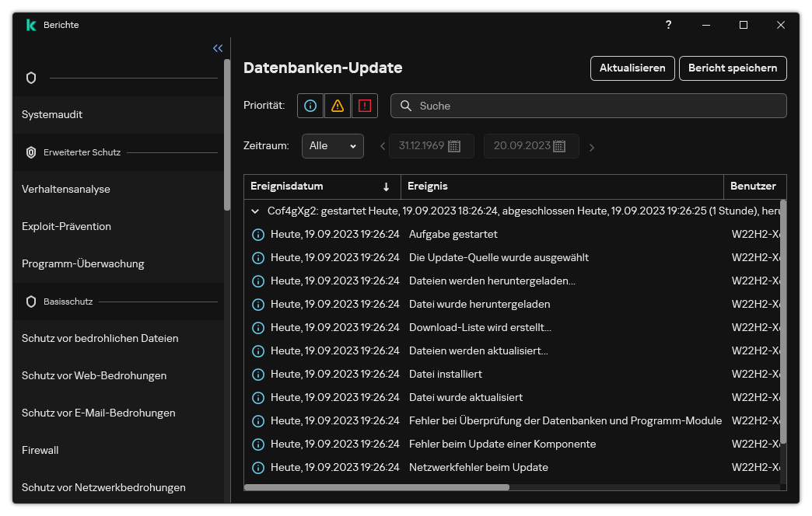812x516 pixels.
Task: Collapse the sidebar with double-chevron icon
Action: tap(218, 48)
